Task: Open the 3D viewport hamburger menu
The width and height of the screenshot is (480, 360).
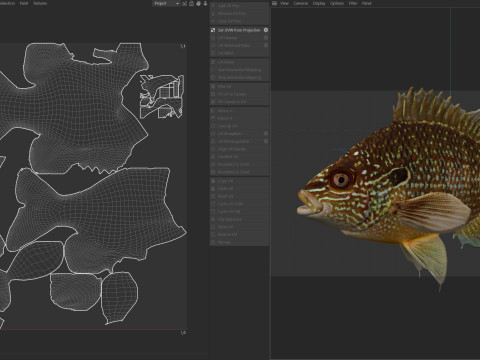Action: [274, 3]
